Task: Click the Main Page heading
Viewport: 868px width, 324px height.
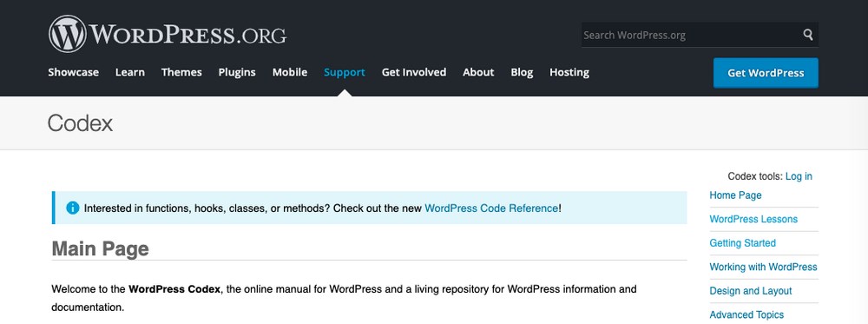Action: point(100,248)
